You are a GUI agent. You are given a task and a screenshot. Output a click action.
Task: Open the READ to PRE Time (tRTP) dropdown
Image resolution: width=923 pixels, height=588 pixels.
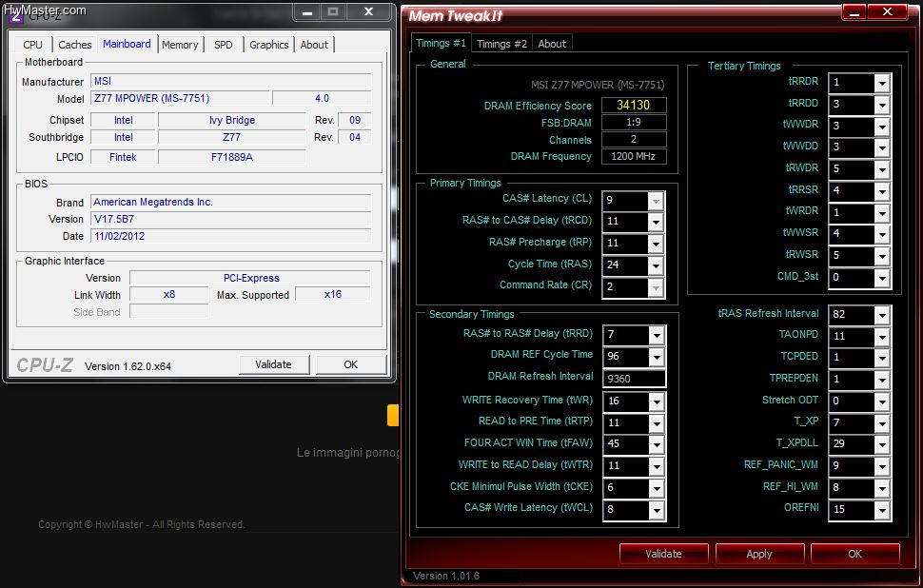657,423
